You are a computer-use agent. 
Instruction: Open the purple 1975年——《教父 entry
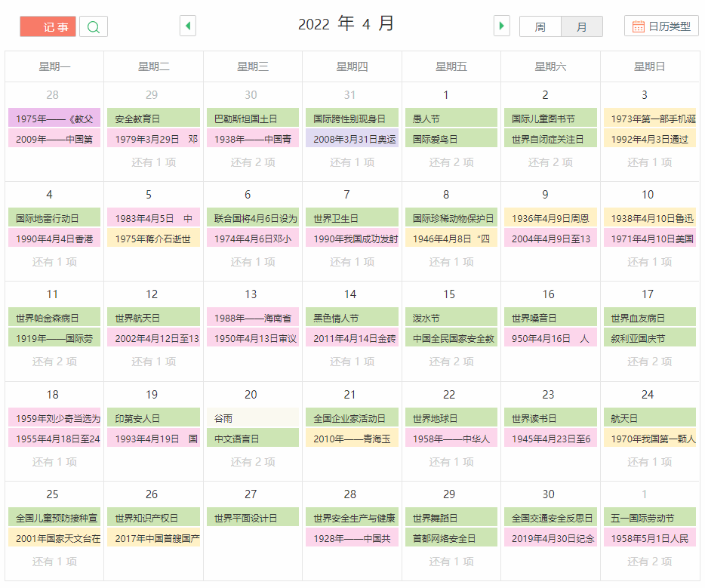[x=54, y=119]
